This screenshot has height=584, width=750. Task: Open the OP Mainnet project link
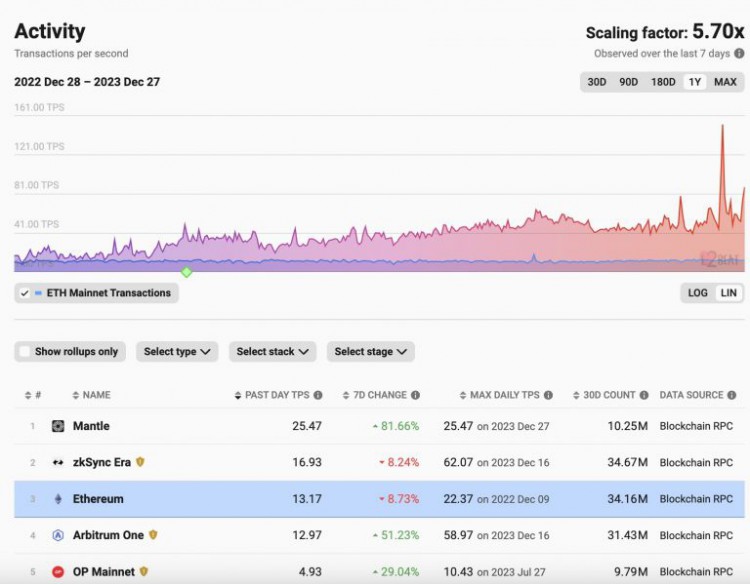click(x=103, y=572)
